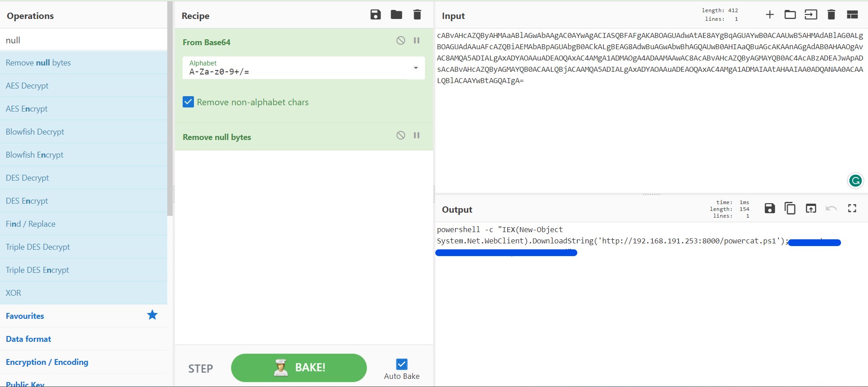The height and width of the screenshot is (387, 868).
Task: Expand the Data format category
Action: click(28, 339)
